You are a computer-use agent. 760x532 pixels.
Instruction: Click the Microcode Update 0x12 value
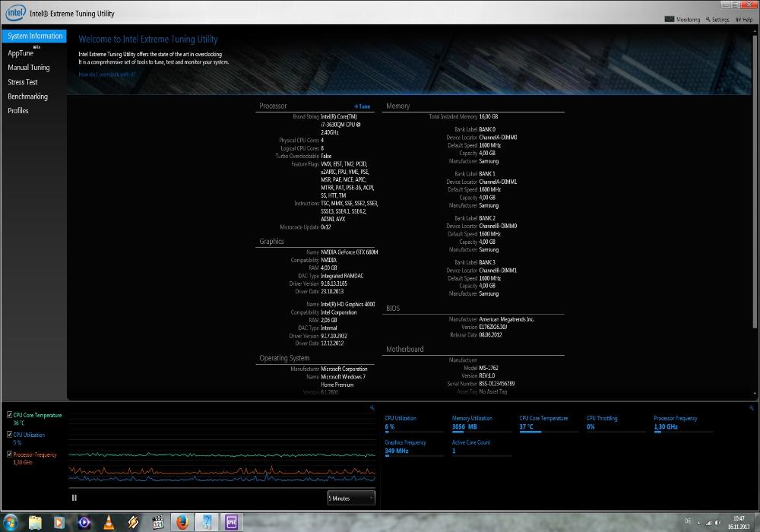coord(326,227)
